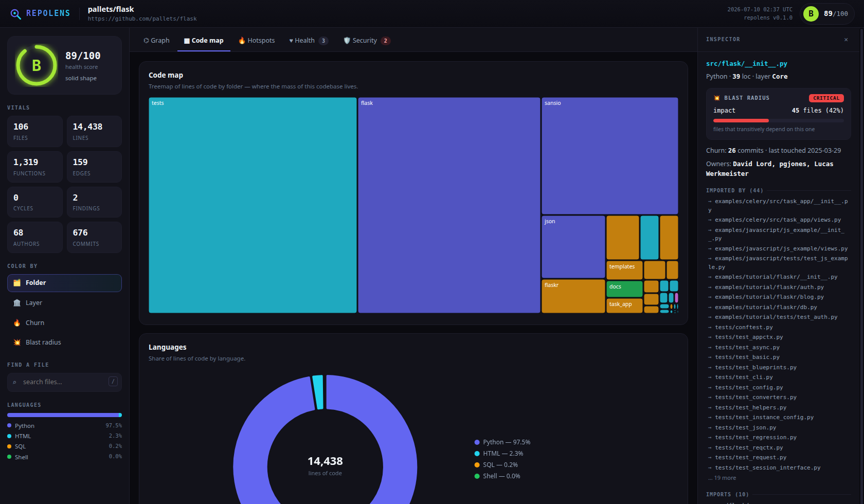This screenshot has height=504, width=864.
Task: Click the Blast radius explosion icon in sidebar
Action: [17, 343]
